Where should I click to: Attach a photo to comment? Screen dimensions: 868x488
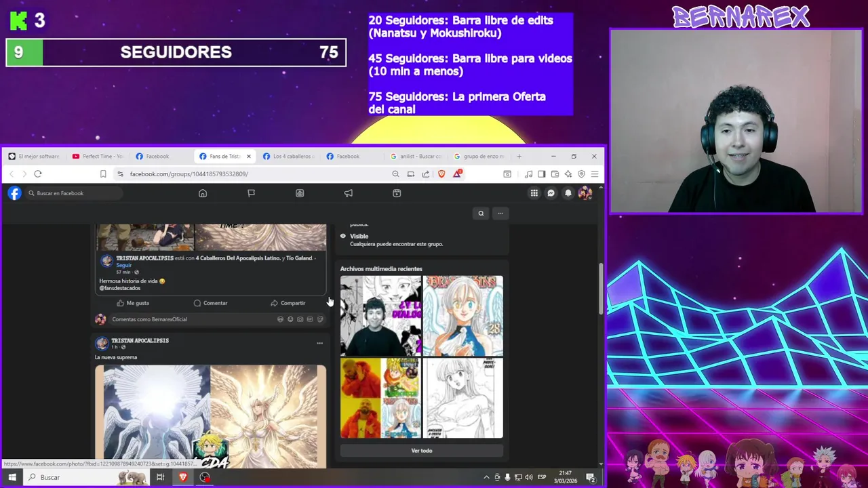coord(300,319)
